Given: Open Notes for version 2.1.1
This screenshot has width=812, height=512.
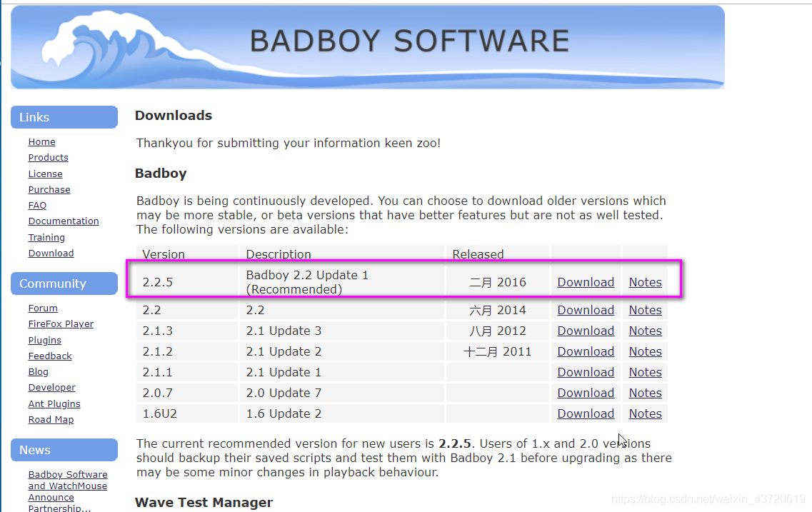Looking at the screenshot, I should point(646,372).
